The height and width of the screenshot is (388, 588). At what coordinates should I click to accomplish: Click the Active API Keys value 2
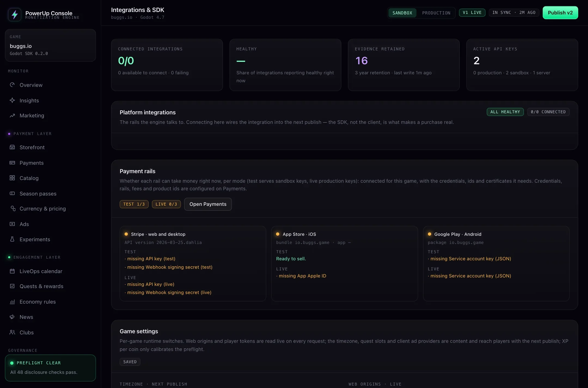click(x=476, y=61)
